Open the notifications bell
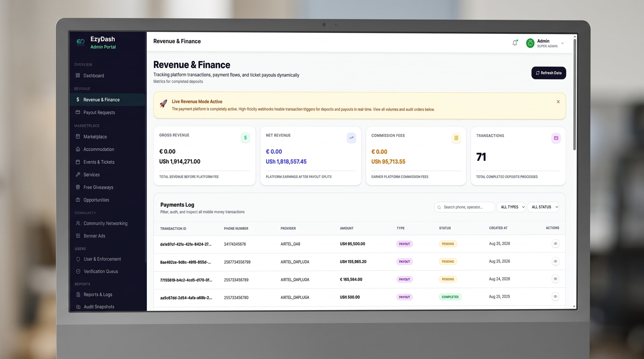The image size is (644, 359). (x=515, y=43)
